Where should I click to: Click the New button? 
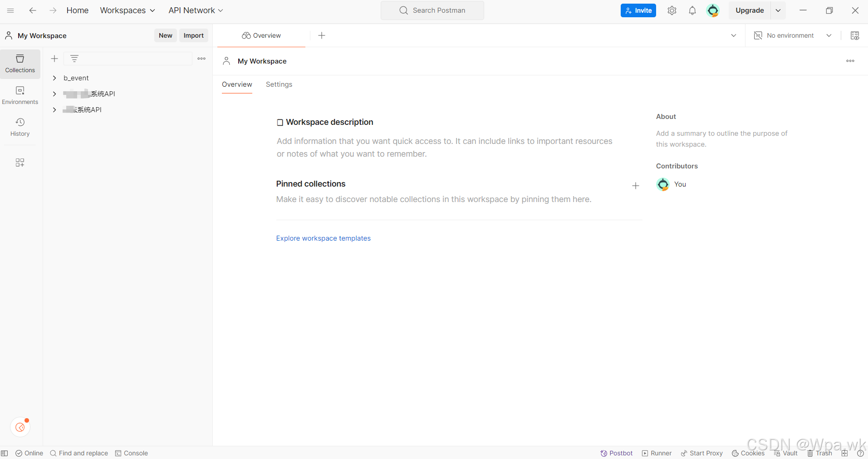pos(166,35)
